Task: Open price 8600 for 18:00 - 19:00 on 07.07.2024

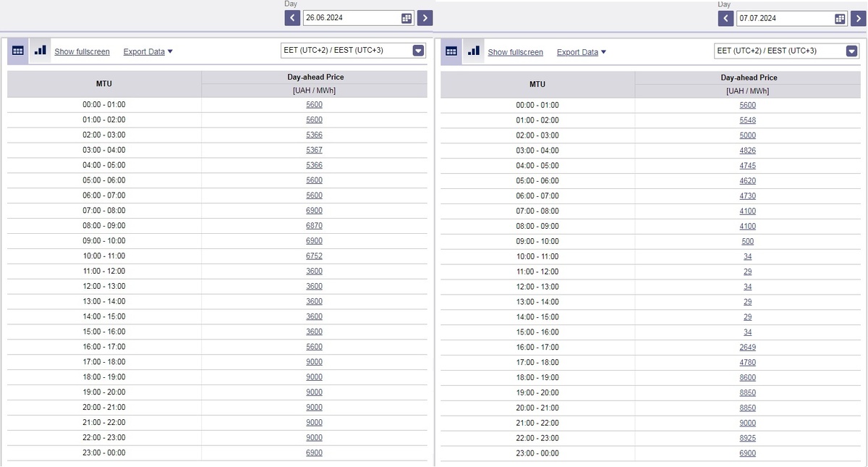Action: (748, 378)
